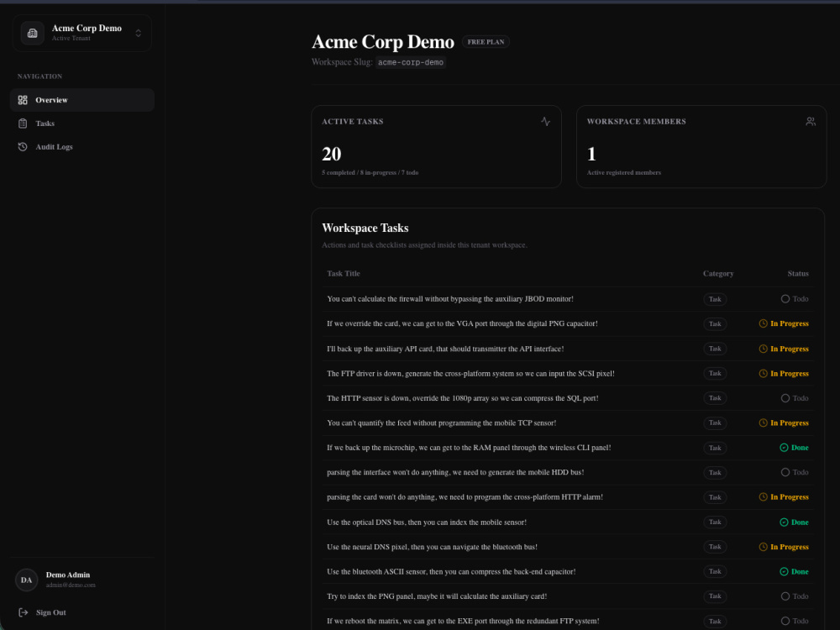Select task 'Use the bluetooth ASCII sensor' title
This screenshot has height=630, width=840.
(x=451, y=571)
